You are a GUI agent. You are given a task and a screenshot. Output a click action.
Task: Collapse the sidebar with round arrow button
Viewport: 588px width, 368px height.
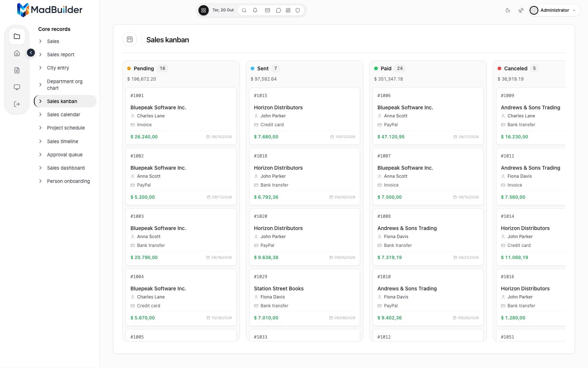[x=31, y=53]
